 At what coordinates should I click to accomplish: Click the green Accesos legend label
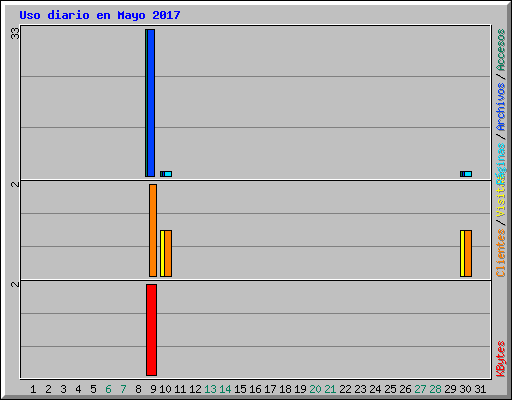click(x=501, y=50)
